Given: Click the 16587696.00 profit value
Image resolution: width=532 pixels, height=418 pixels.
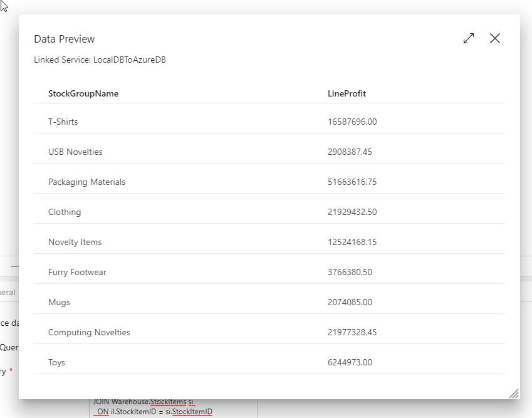Looking at the screenshot, I should [x=352, y=122].
